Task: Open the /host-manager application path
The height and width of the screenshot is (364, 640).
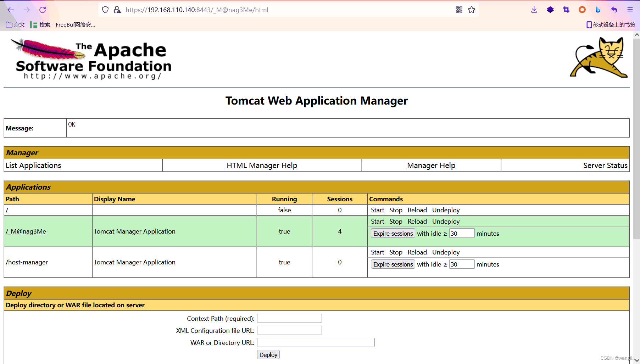Action: pos(27,262)
